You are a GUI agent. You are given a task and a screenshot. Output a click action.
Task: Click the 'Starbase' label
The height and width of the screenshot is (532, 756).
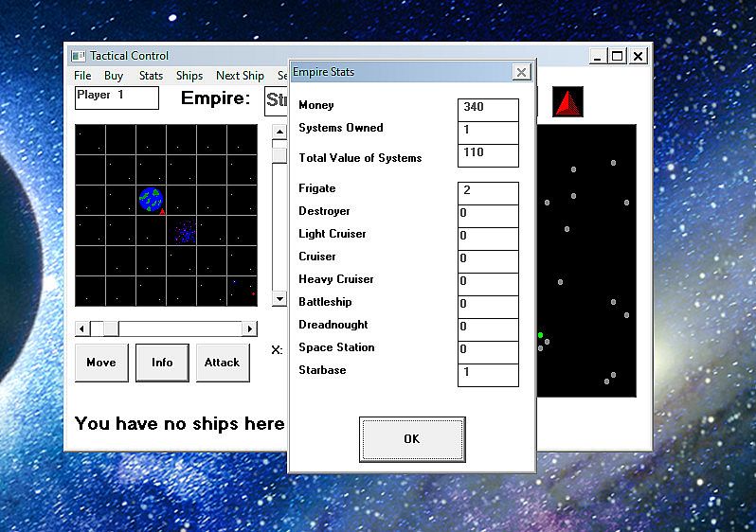click(322, 370)
